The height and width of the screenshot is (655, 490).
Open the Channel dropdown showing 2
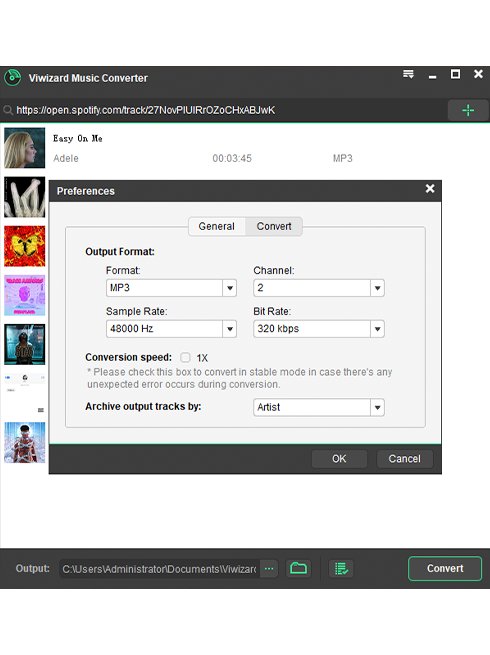(319, 288)
